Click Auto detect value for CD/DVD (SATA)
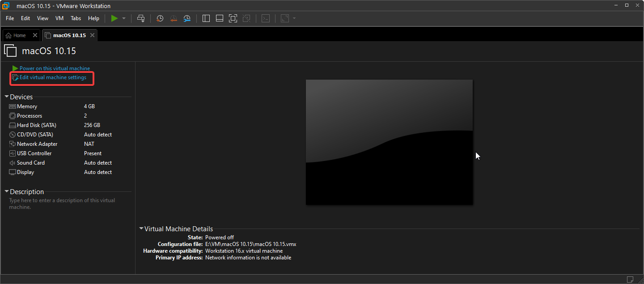 click(98, 135)
